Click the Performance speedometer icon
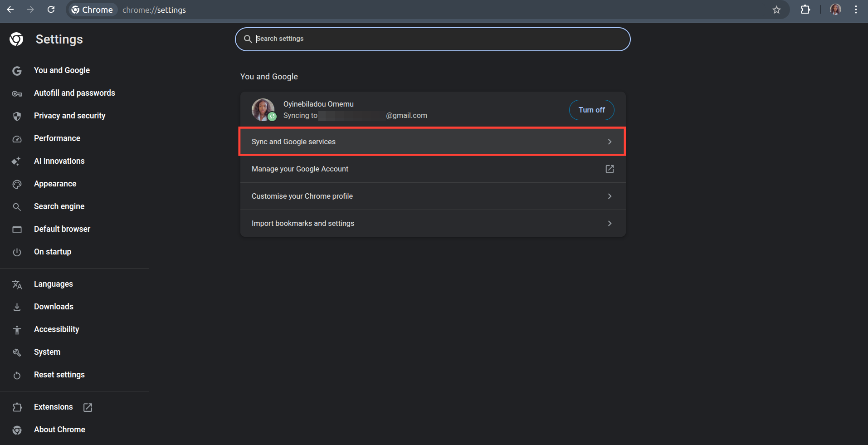The width and height of the screenshot is (868, 445). [17, 139]
